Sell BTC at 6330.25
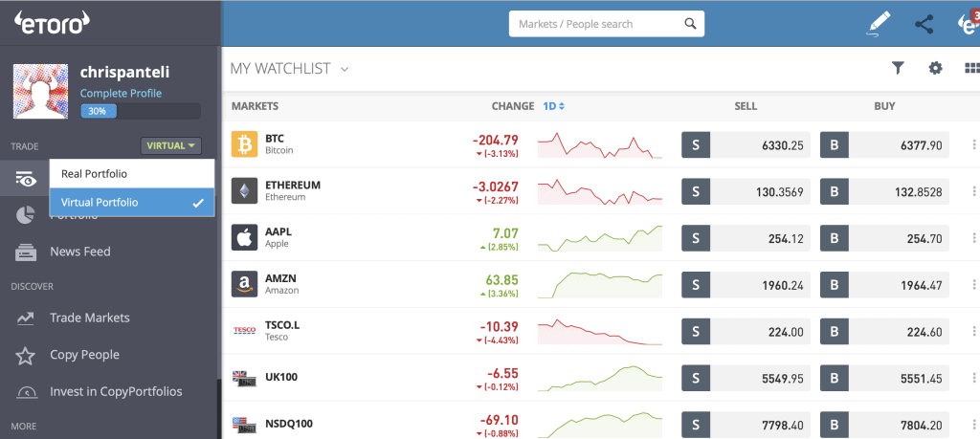Image resolution: width=980 pixels, height=439 pixels. point(746,144)
